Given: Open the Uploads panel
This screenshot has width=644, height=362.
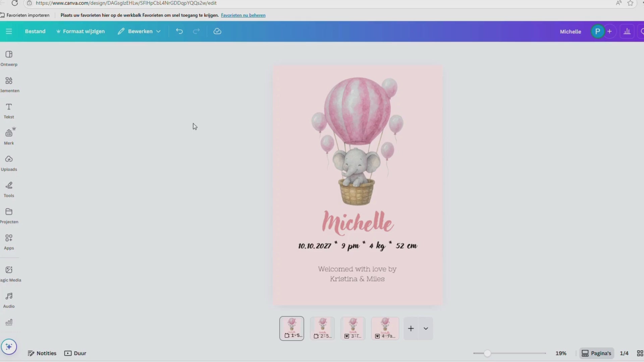Looking at the screenshot, I should point(9,163).
